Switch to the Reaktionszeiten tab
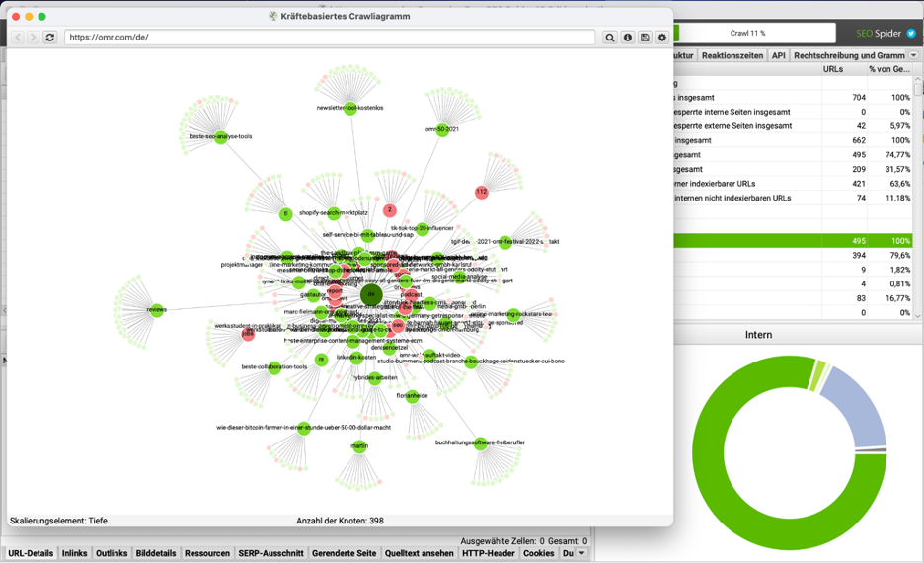This screenshot has width=924, height=563. pos(731,56)
